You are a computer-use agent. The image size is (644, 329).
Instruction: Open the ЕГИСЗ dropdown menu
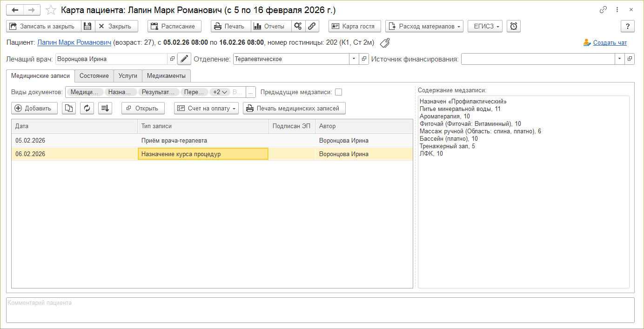[x=485, y=26]
